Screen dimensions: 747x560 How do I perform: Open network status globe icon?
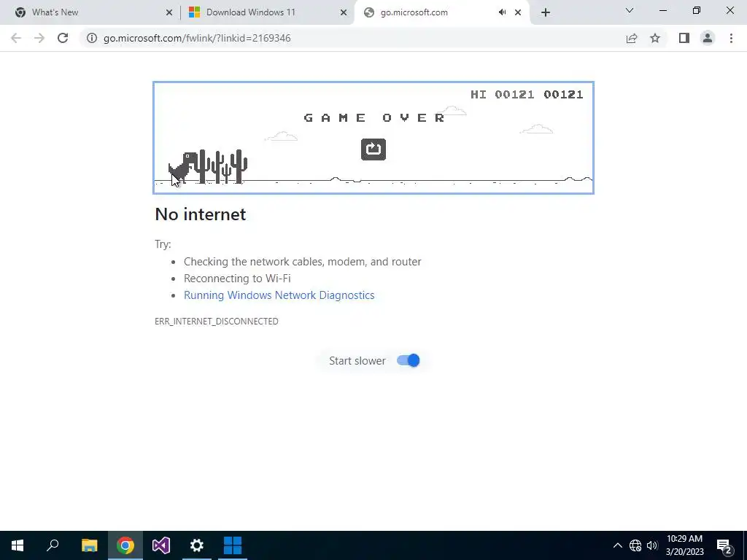tap(635, 545)
